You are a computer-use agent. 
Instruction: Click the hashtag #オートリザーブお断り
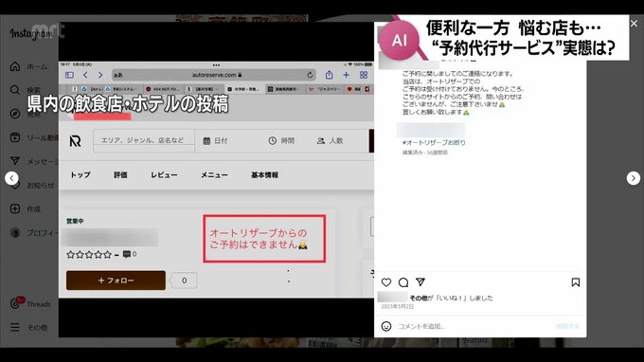[x=434, y=142]
